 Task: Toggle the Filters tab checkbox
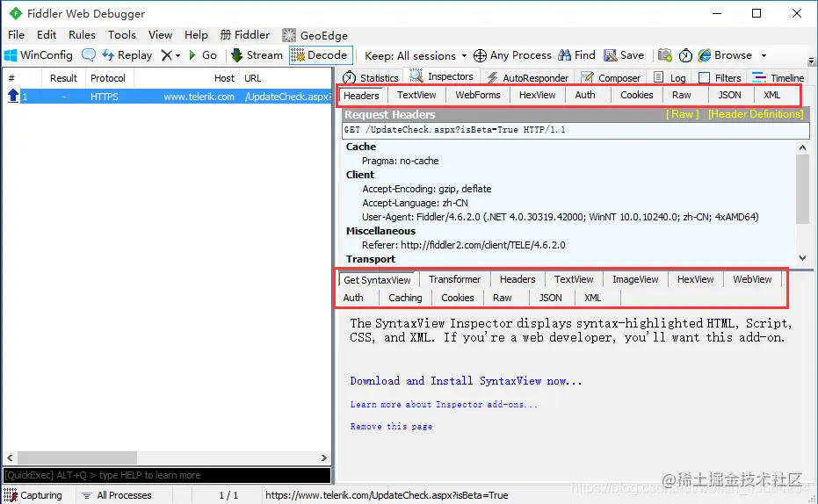[x=705, y=77]
